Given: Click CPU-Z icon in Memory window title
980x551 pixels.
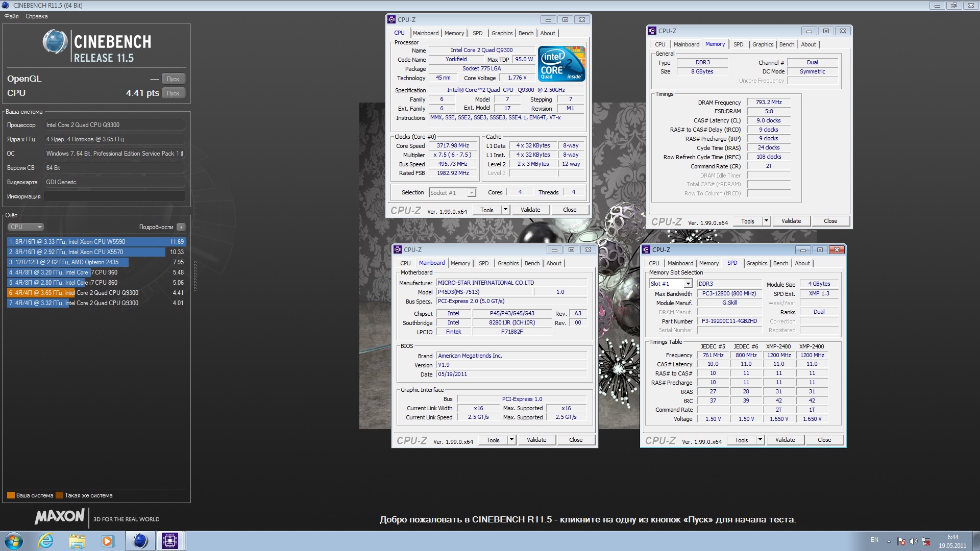Looking at the screenshot, I should click(x=652, y=31).
